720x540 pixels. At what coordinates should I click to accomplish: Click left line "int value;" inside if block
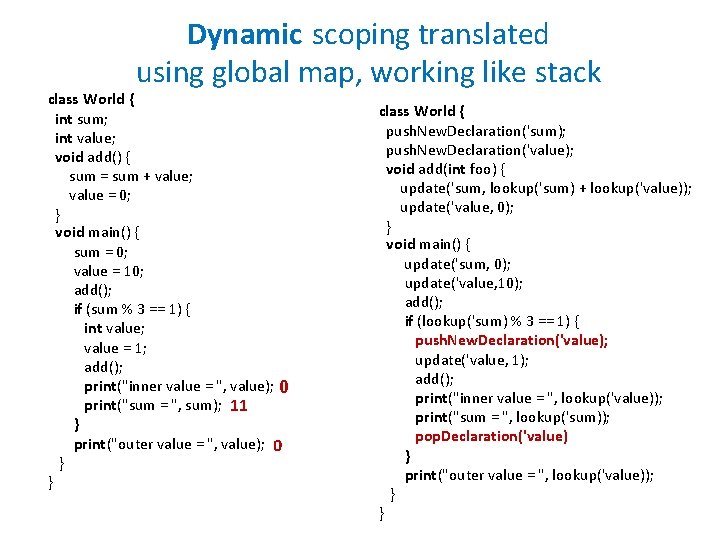click(x=114, y=328)
